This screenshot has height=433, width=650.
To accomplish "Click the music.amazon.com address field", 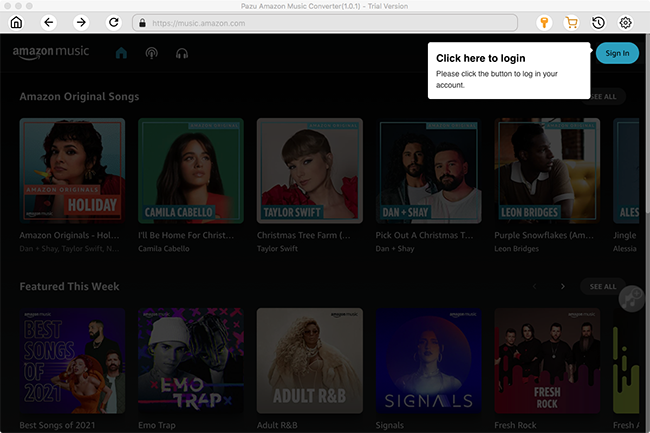I will coord(325,23).
